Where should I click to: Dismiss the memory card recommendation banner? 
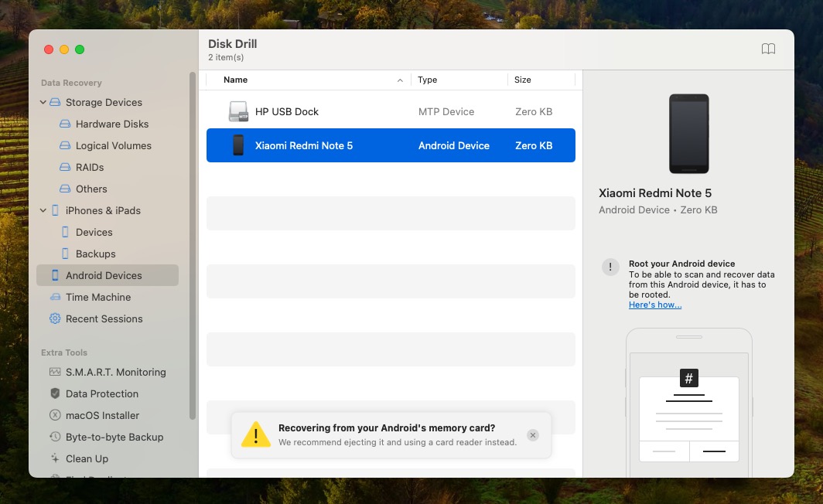[532, 435]
